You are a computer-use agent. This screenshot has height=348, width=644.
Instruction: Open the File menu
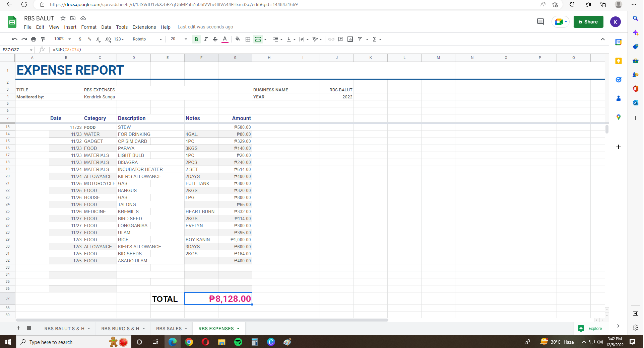(x=27, y=27)
